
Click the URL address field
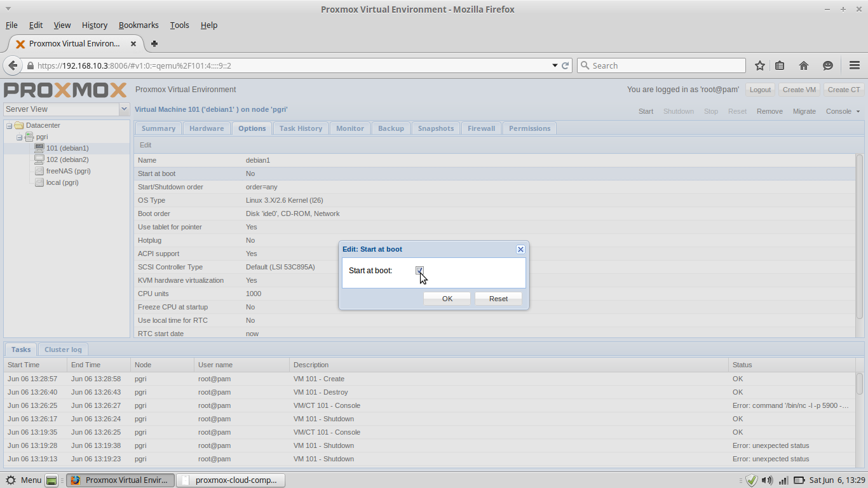(x=292, y=65)
